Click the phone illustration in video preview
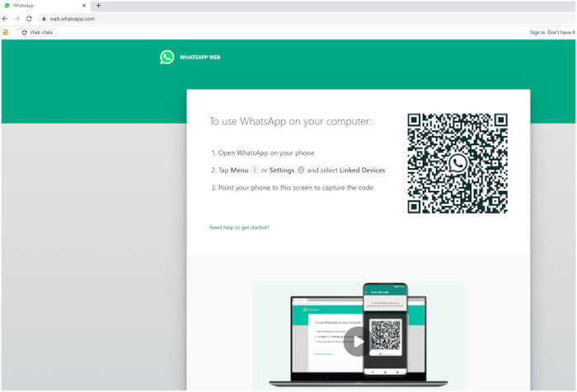Screen dimensions: 577x392 (x=385, y=329)
